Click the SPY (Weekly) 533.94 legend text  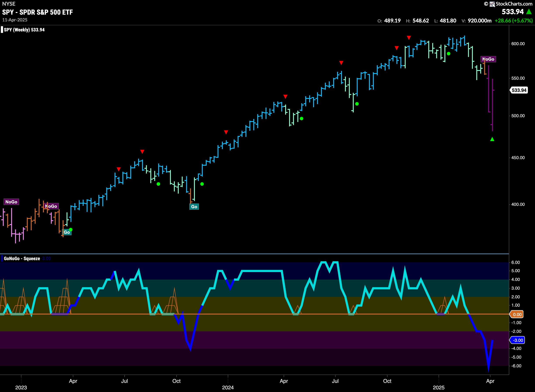[24, 30]
